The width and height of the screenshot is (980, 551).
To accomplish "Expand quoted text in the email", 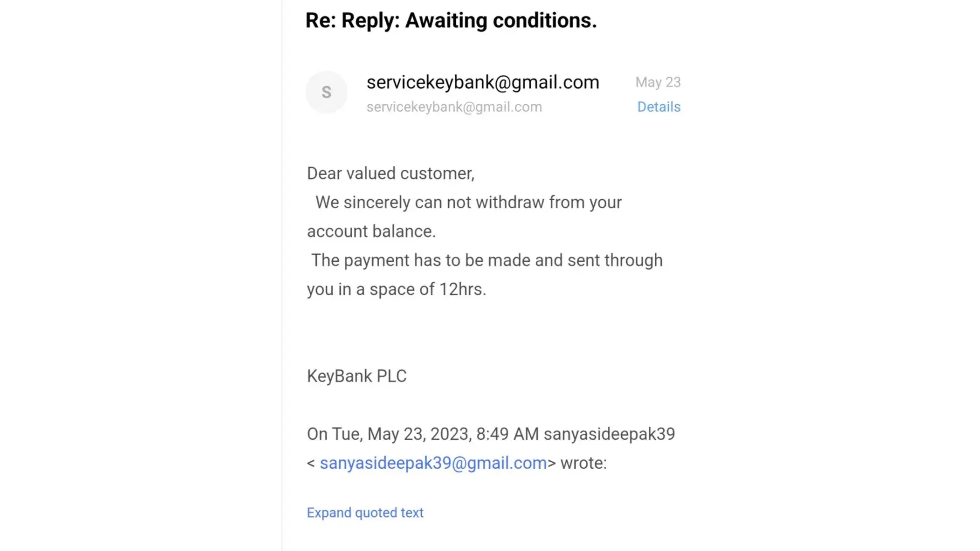I will pos(365,512).
